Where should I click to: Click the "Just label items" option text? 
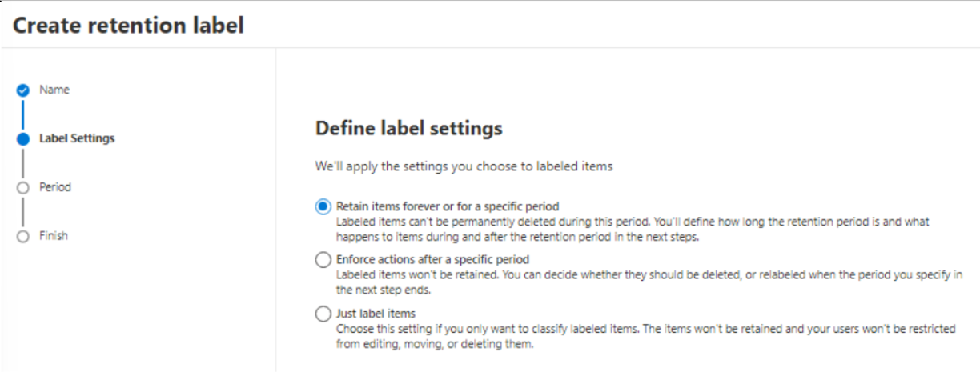click(376, 314)
